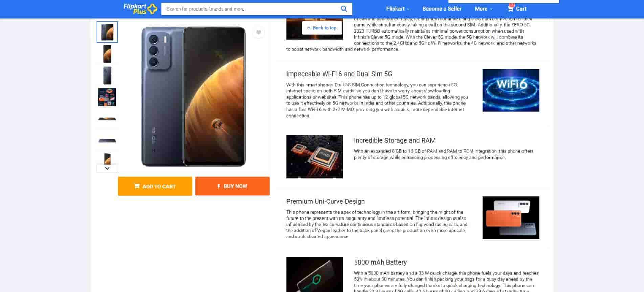This screenshot has width=644, height=292.
Task: Select the first phone front-back thumbnail
Action: [x=107, y=32]
